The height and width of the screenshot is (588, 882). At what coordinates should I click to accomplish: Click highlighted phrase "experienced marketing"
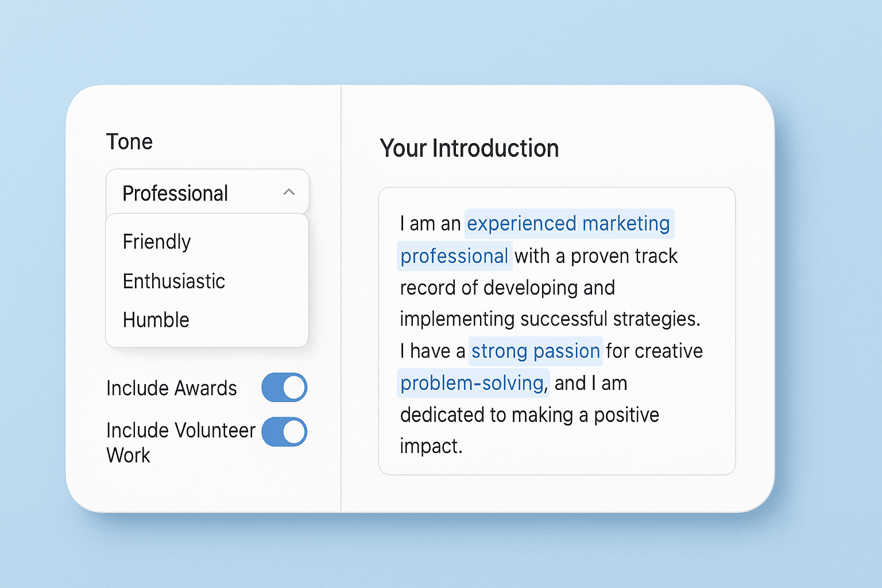click(568, 223)
